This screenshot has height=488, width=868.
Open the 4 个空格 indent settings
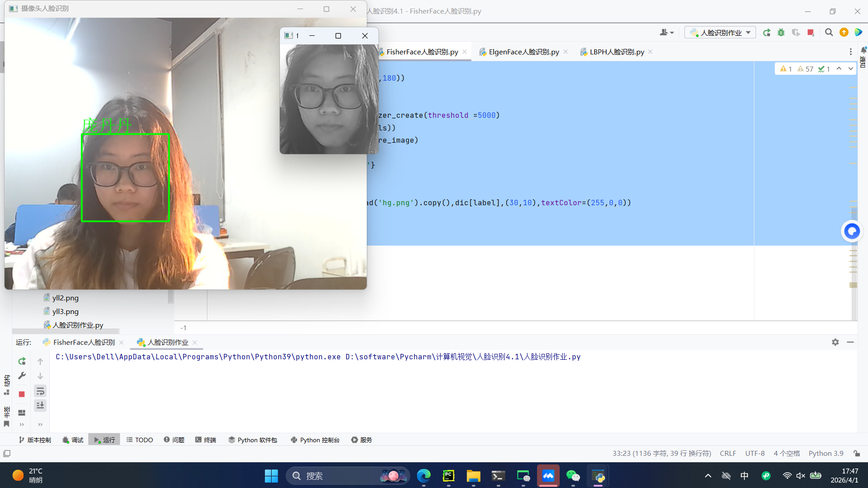click(x=786, y=453)
